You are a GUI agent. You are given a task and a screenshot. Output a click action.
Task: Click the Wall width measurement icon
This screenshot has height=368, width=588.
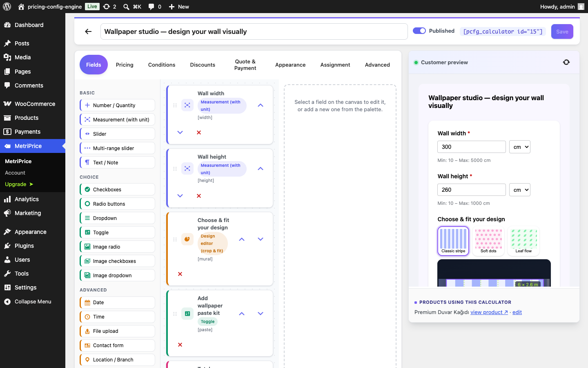click(x=187, y=105)
